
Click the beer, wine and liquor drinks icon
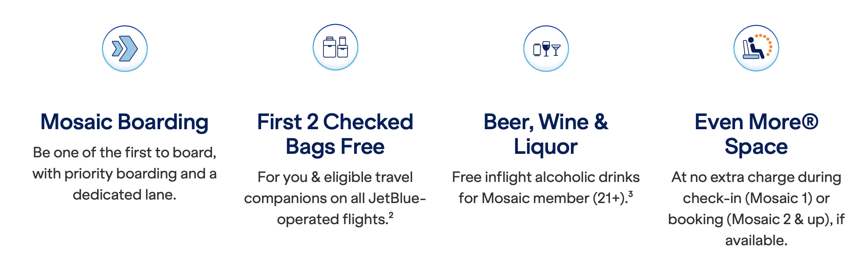pyautogui.click(x=546, y=48)
